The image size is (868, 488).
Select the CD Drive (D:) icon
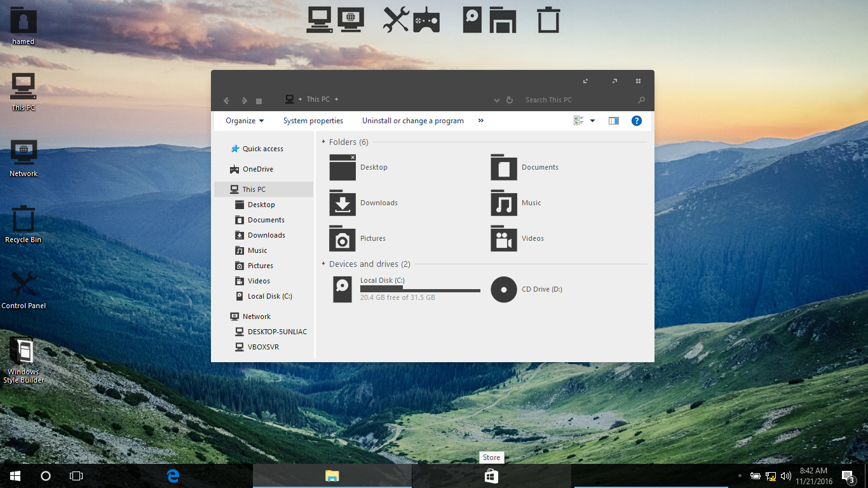coord(504,290)
